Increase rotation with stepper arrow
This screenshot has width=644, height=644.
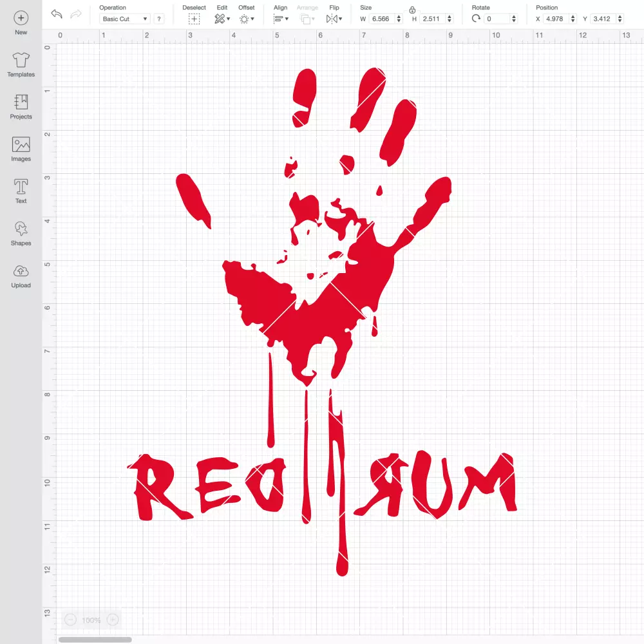(514, 17)
